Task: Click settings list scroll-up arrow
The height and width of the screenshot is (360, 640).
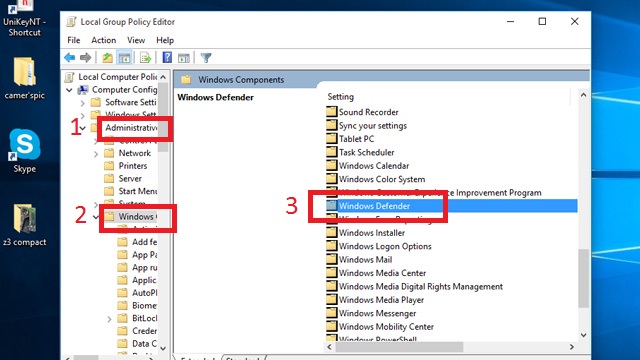Action: tap(584, 95)
